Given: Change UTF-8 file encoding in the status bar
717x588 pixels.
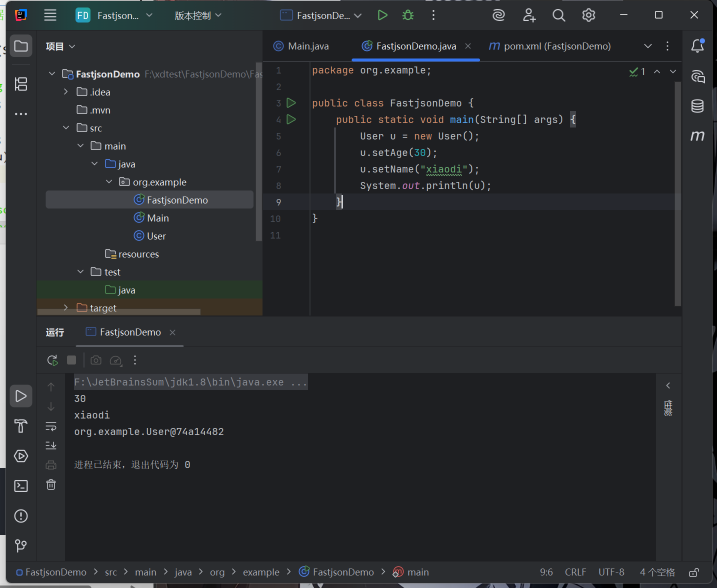Looking at the screenshot, I should coord(611,572).
